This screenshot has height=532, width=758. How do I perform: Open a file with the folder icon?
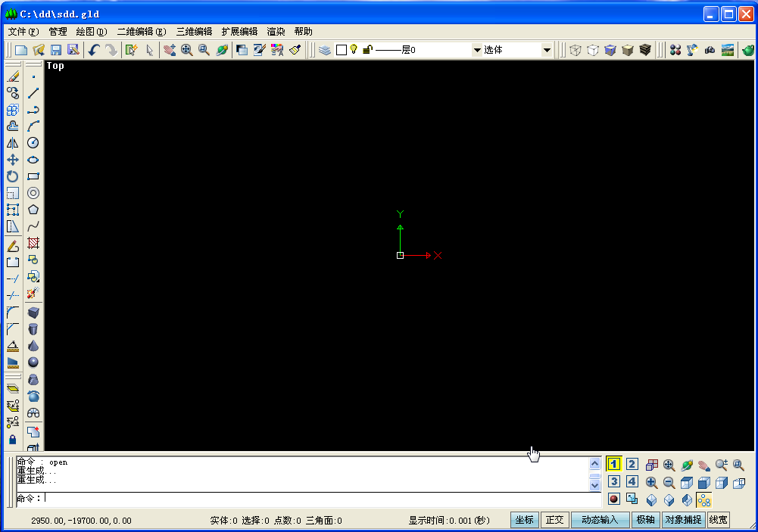[x=39, y=50]
